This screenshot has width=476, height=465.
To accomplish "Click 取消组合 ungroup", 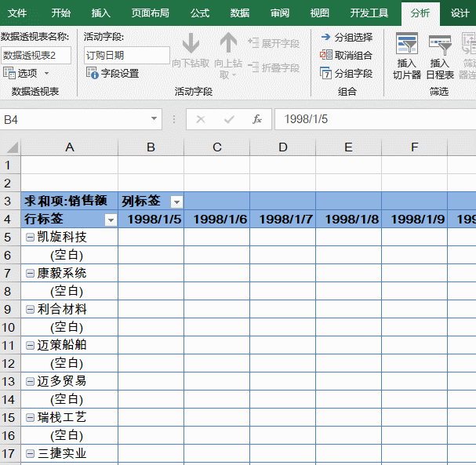I will tap(347, 55).
